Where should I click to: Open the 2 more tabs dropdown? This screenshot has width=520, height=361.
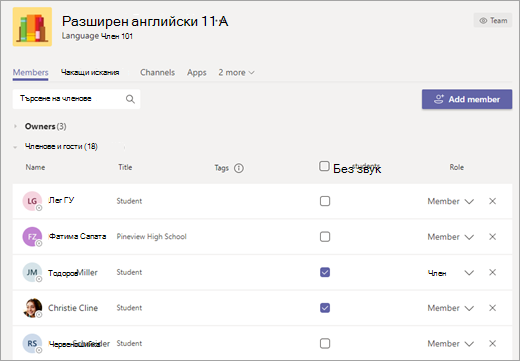coord(236,72)
